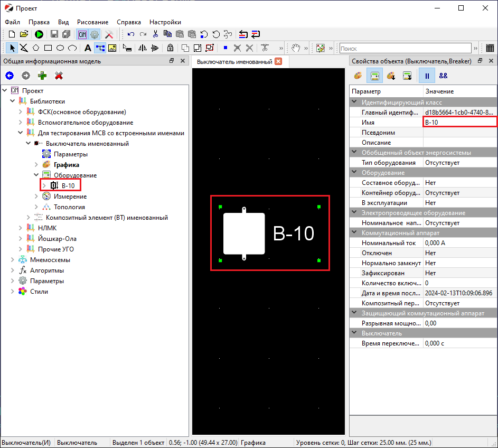The width and height of the screenshot is (498, 448).
Task: Click the red delete cross icon
Action: (59, 76)
